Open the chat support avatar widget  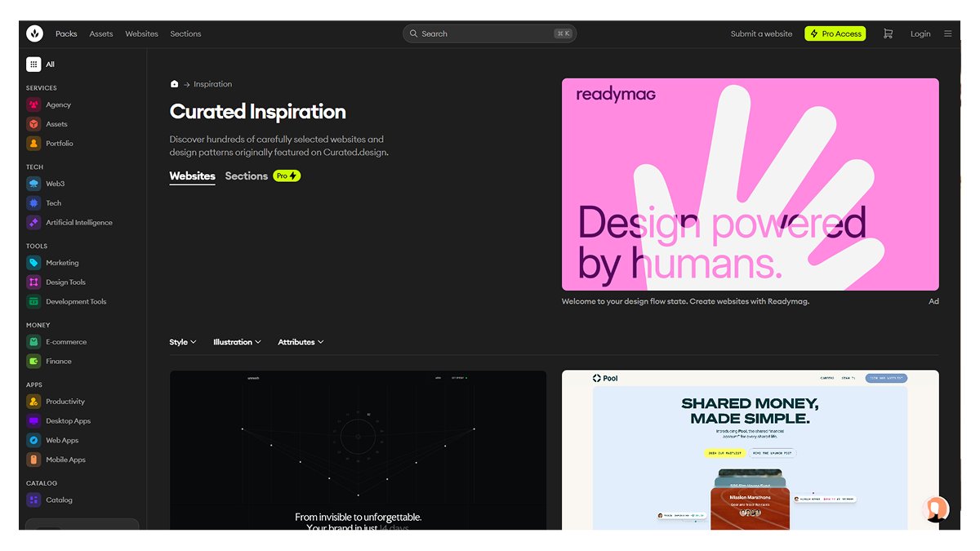[x=936, y=509]
